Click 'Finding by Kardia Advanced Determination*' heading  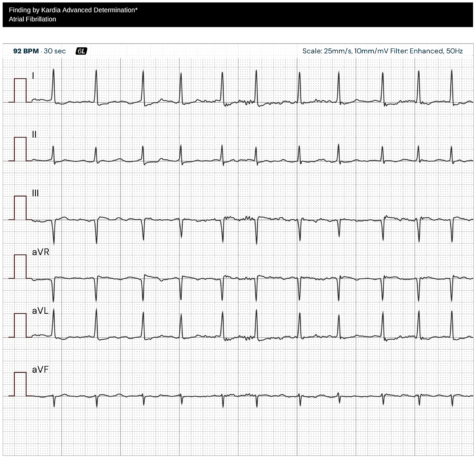[73, 10]
